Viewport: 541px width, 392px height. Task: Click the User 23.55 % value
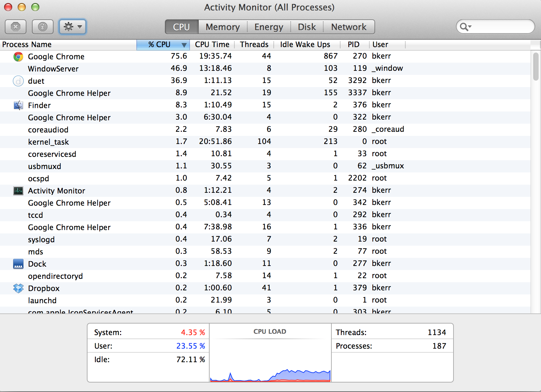[191, 346]
